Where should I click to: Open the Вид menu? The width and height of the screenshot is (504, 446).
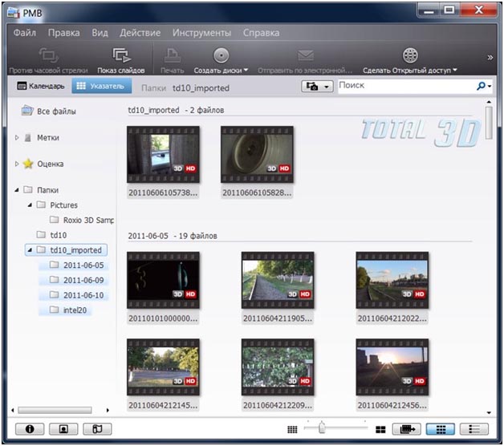click(x=100, y=33)
